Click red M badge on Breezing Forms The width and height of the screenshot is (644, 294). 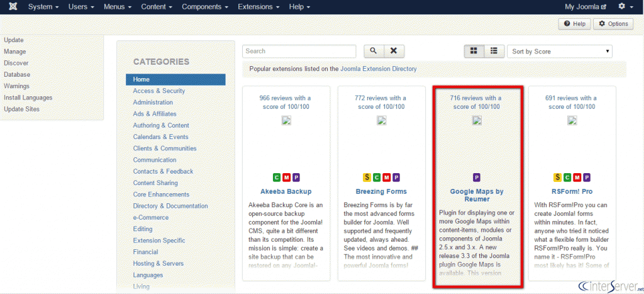[387, 178]
